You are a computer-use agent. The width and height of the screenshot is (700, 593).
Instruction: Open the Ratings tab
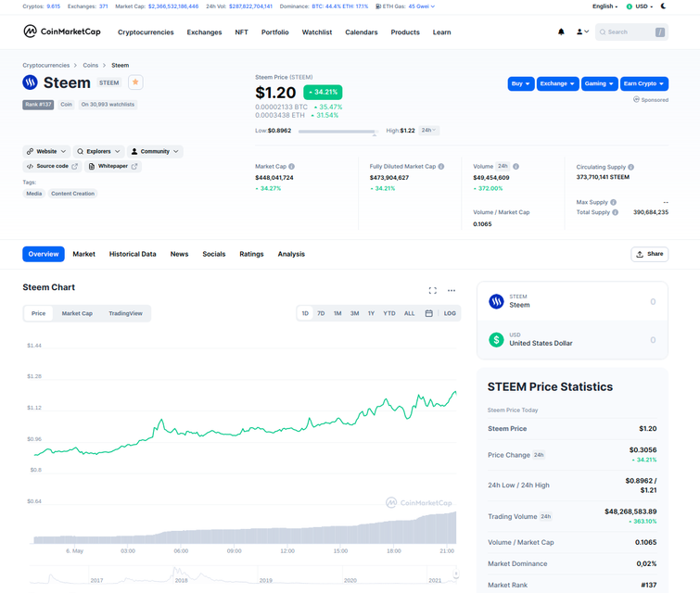[x=251, y=254]
